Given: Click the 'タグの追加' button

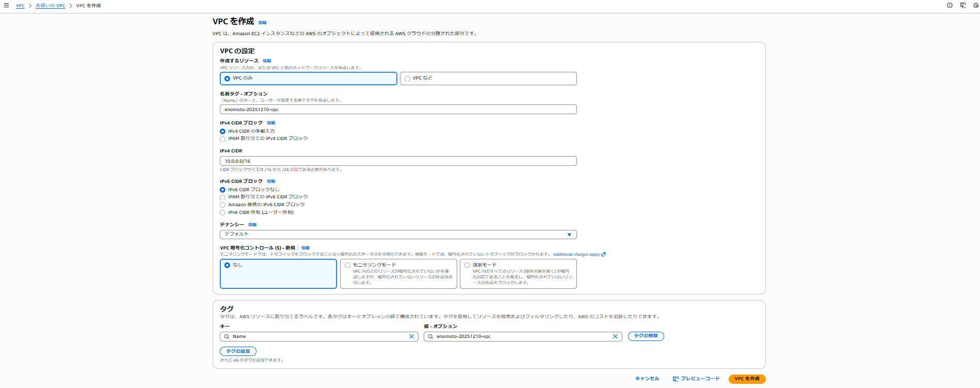Looking at the screenshot, I should click(x=238, y=351).
